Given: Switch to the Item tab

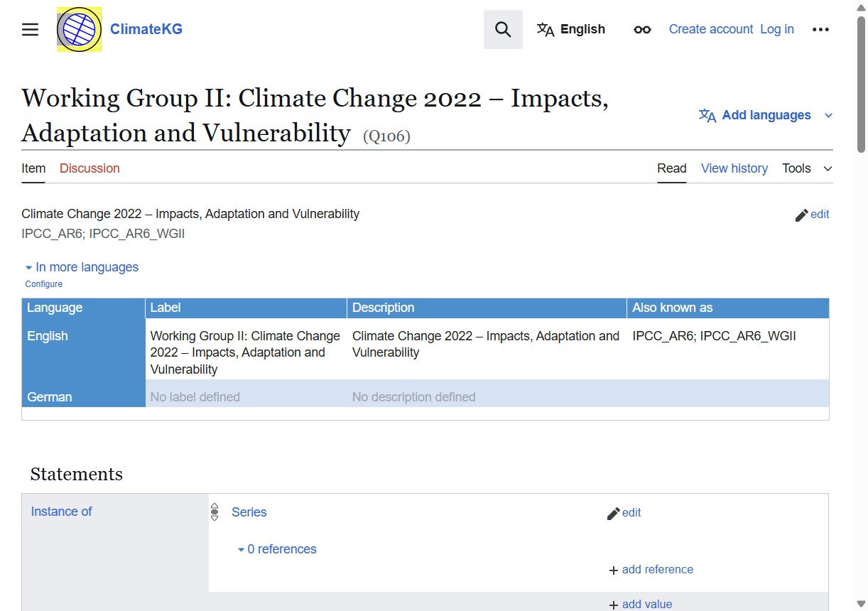Looking at the screenshot, I should [x=33, y=168].
